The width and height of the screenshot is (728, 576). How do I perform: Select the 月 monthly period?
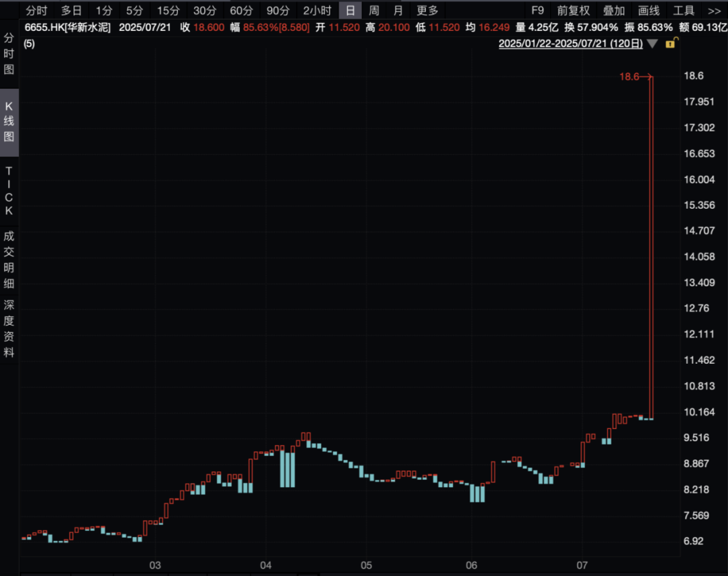pos(398,11)
